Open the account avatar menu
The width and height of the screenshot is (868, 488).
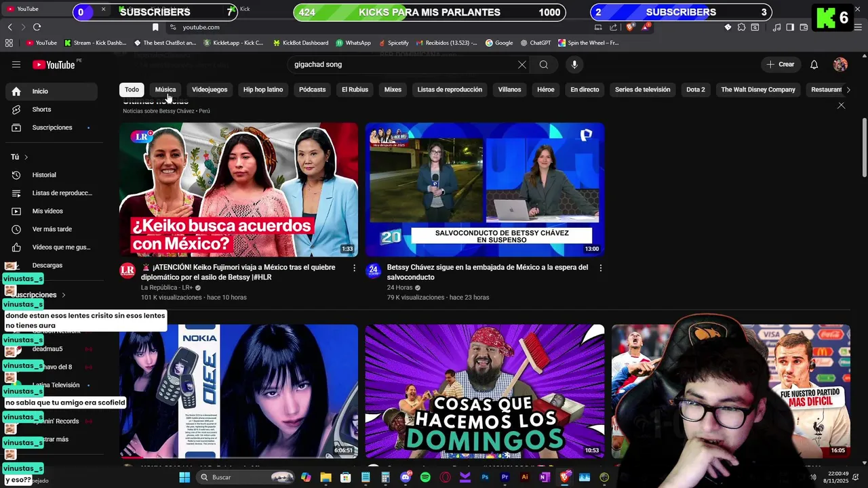click(840, 64)
